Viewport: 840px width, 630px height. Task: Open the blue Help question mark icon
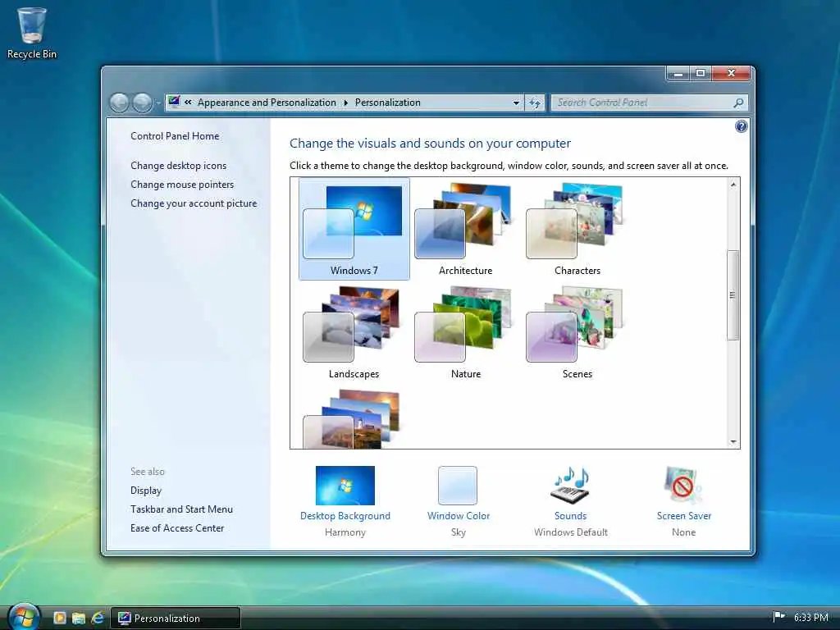741,126
